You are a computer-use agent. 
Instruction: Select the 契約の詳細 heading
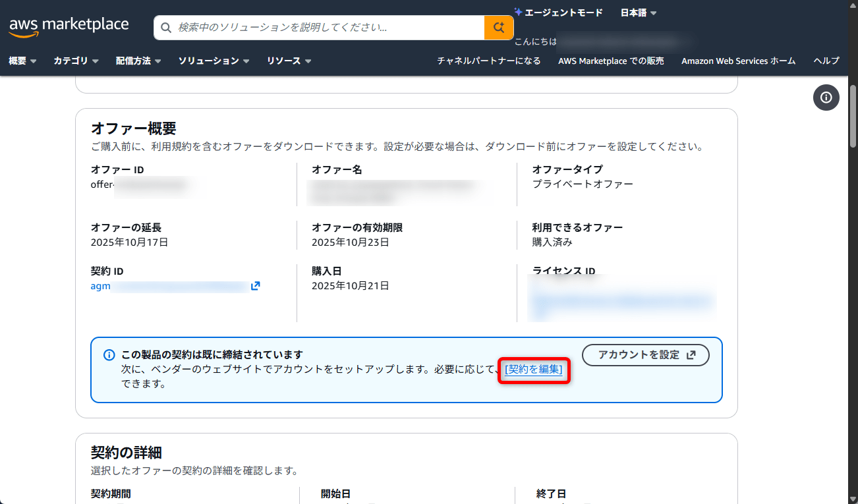tap(127, 452)
